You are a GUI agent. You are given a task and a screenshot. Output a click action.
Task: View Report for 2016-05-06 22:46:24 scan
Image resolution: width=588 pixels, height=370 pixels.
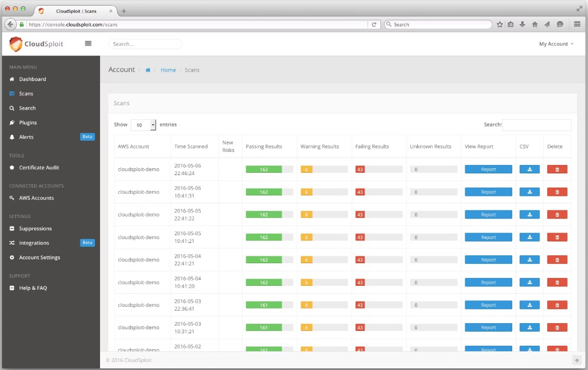pyautogui.click(x=488, y=169)
